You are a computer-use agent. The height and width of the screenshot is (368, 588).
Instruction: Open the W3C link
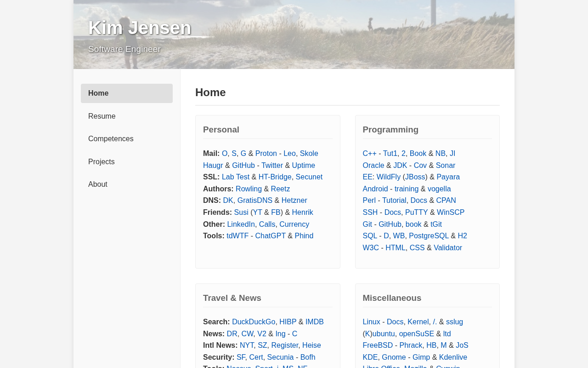tap(371, 248)
